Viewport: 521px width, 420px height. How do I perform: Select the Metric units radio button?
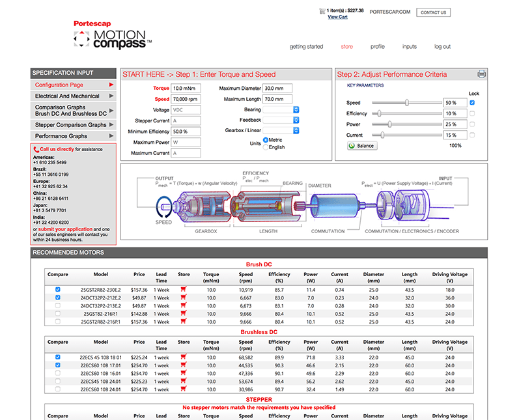tap(266, 140)
